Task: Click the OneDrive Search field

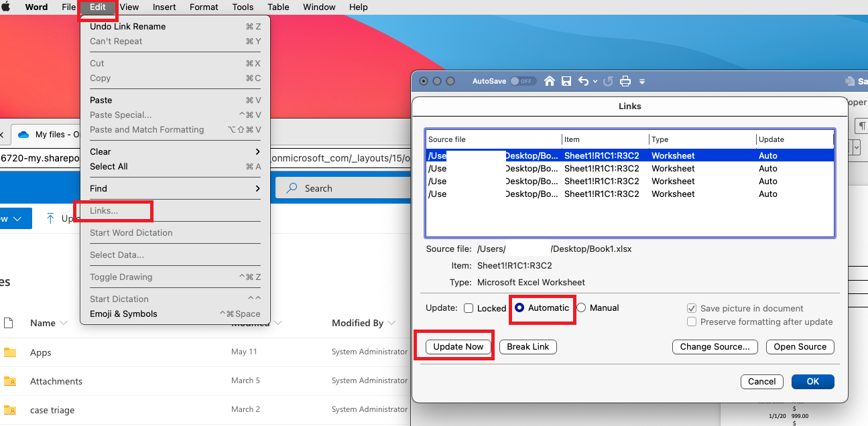Action: (x=343, y=188)
